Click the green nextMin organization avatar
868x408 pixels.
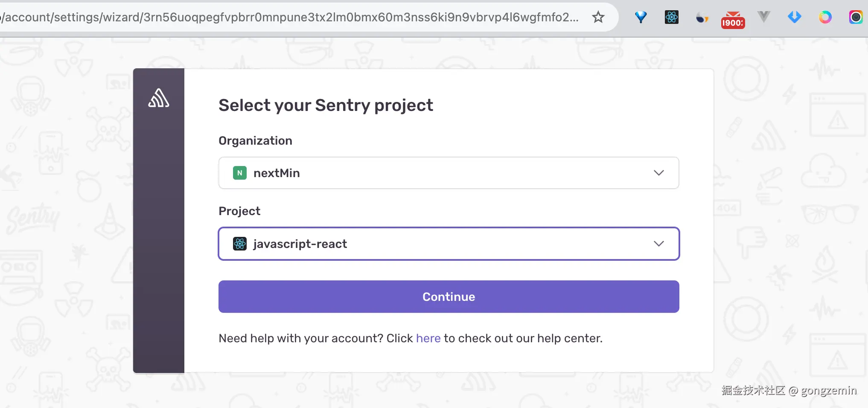[x=240, y=173]
